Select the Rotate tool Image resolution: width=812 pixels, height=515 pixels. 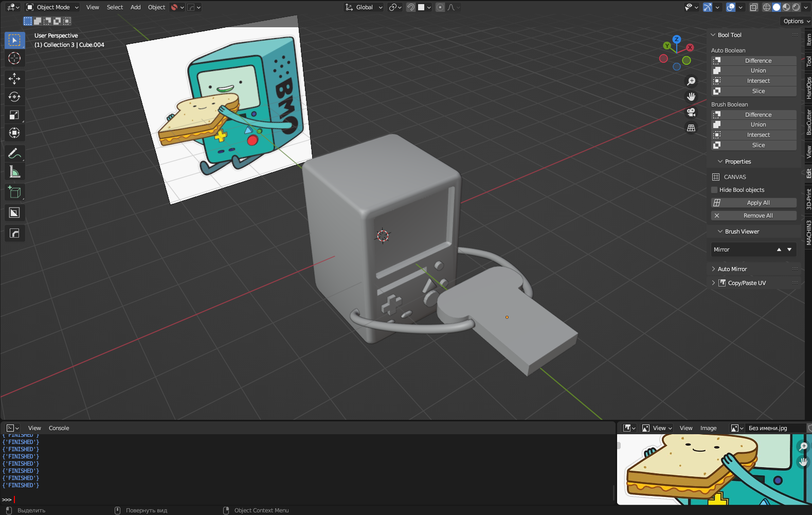pyautogui.click(x=14, y=97)
